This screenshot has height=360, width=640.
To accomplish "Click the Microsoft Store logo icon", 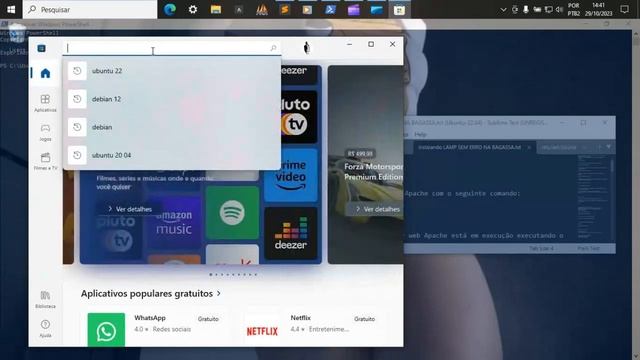I will pos(41,48).
